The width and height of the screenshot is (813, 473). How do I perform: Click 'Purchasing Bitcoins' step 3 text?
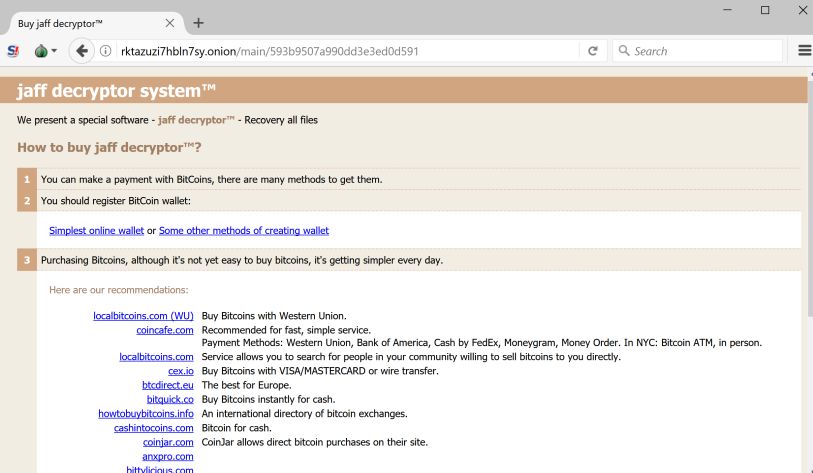click(x=242, y=260)
